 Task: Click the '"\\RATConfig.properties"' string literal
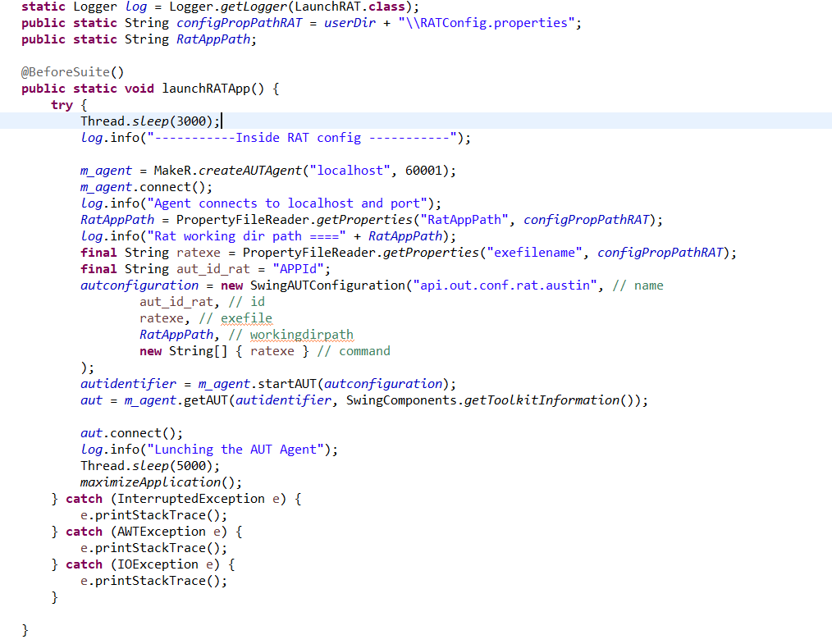[487, 23]
